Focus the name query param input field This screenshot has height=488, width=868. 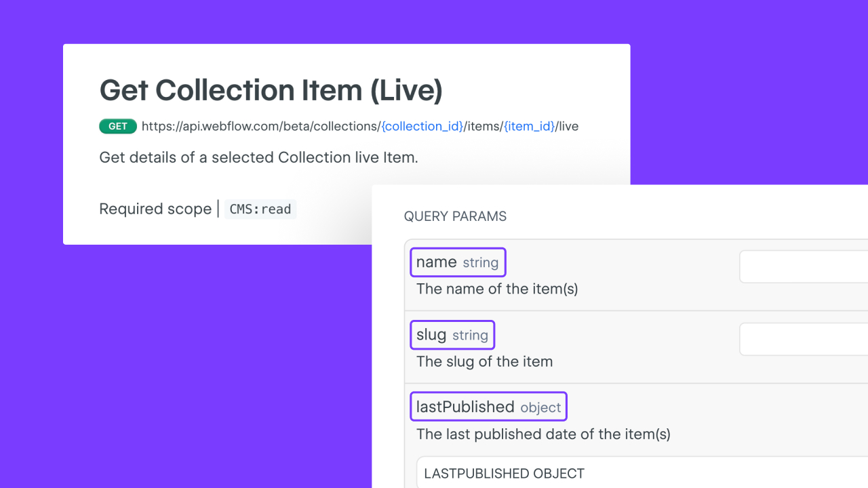(803, 266)
